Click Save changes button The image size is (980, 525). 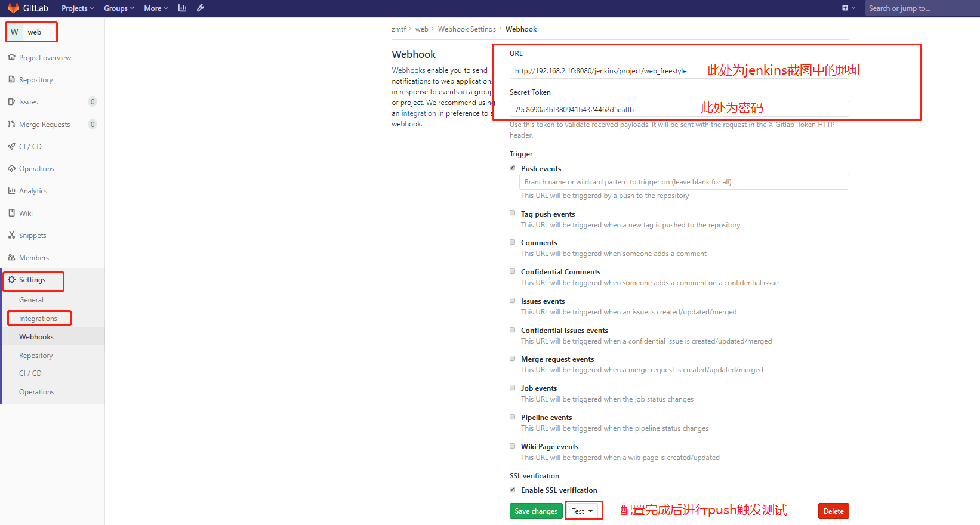coord(536,511)
